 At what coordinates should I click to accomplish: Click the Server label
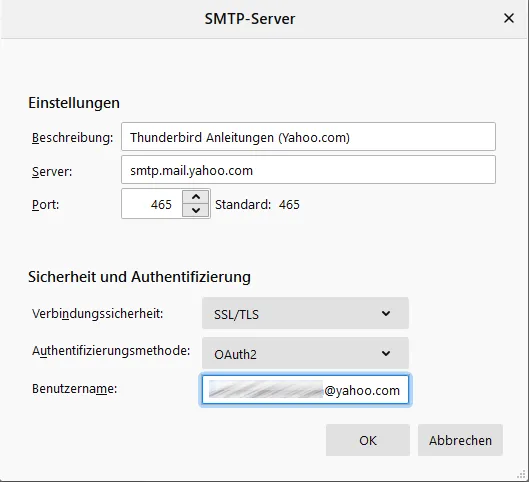click(x=52, y=171)
